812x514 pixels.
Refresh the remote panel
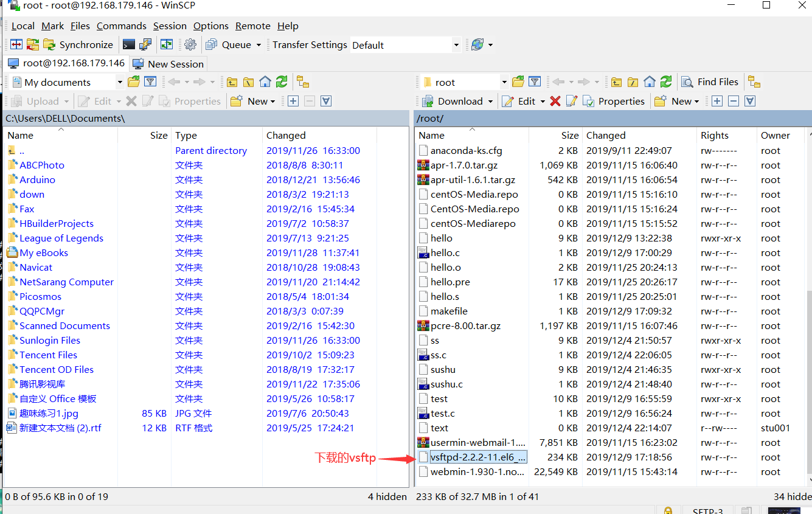click(666, 82)
